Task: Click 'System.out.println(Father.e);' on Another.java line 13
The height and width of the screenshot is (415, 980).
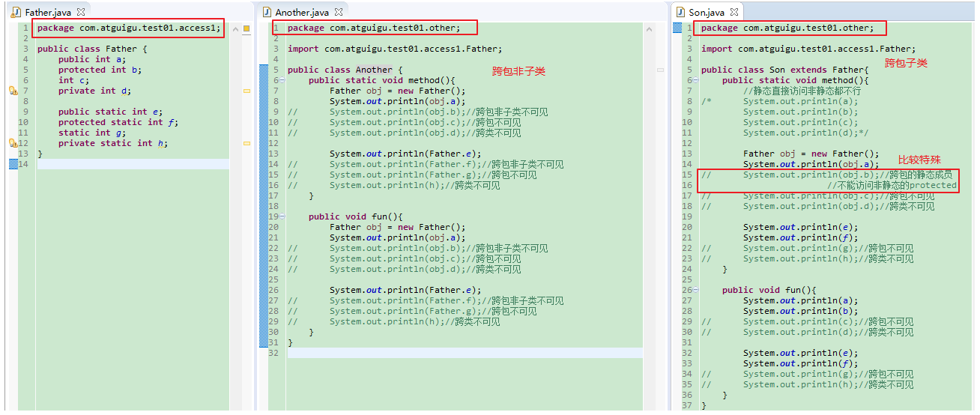Action: pyautogui.click(x=405, y=154)
